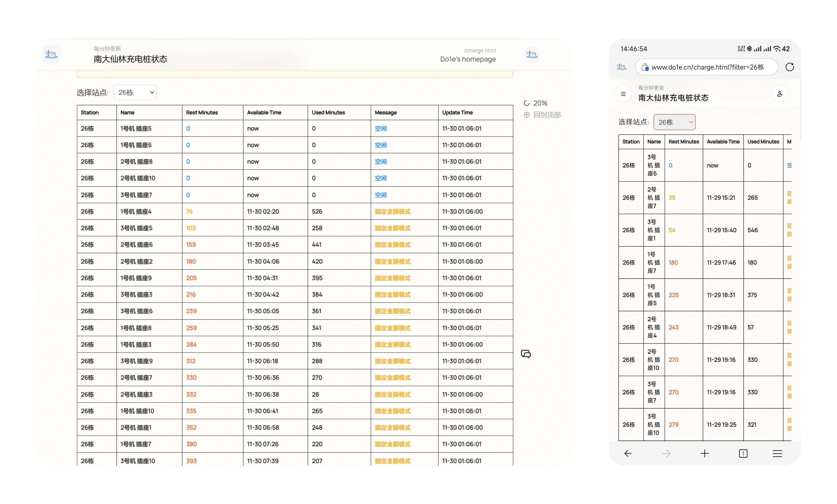Screen dimensions: 837x504
Task: Open the mobile browser tab count switcher
Action: 743,453
